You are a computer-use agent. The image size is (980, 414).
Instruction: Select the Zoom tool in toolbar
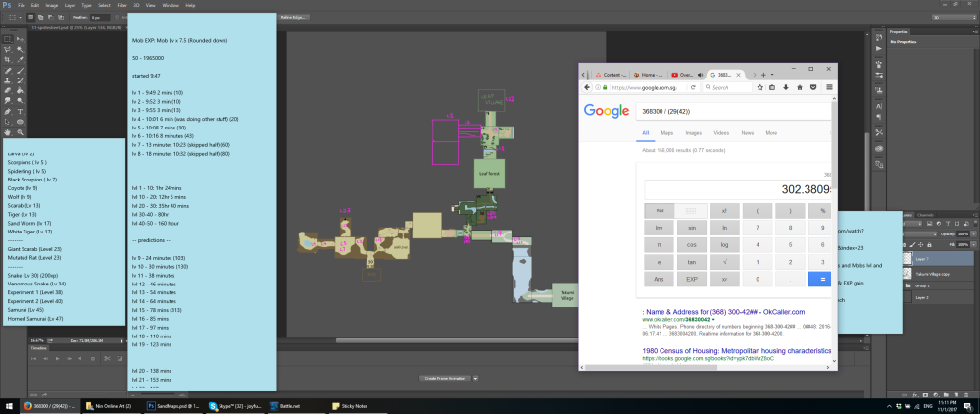[x=18, y=131]
